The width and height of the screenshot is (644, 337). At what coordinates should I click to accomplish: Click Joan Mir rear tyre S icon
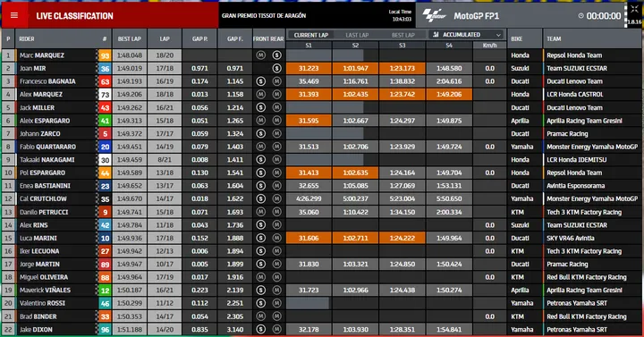click(x=276, y=68)
